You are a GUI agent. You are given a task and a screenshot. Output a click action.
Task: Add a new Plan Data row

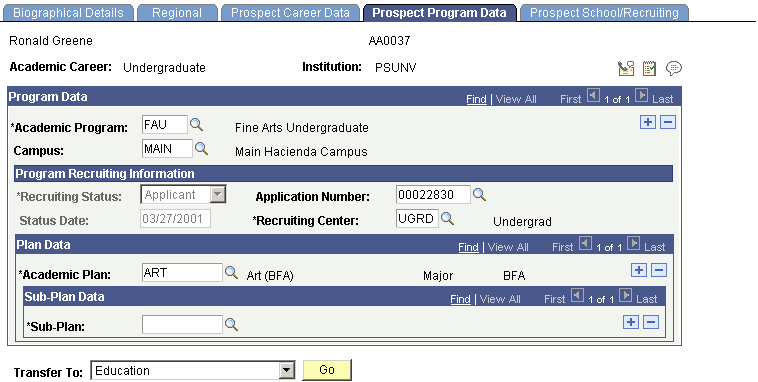tap(639, 270)
